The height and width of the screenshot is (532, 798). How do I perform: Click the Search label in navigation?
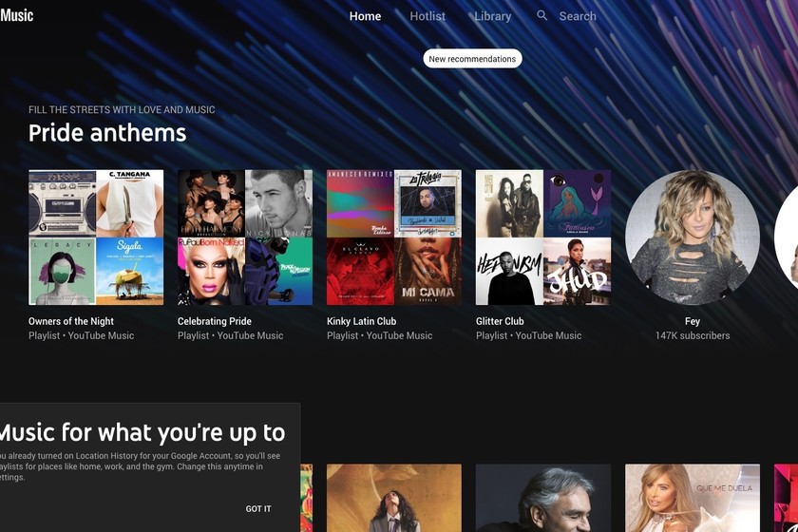click(x=578, y=16)
